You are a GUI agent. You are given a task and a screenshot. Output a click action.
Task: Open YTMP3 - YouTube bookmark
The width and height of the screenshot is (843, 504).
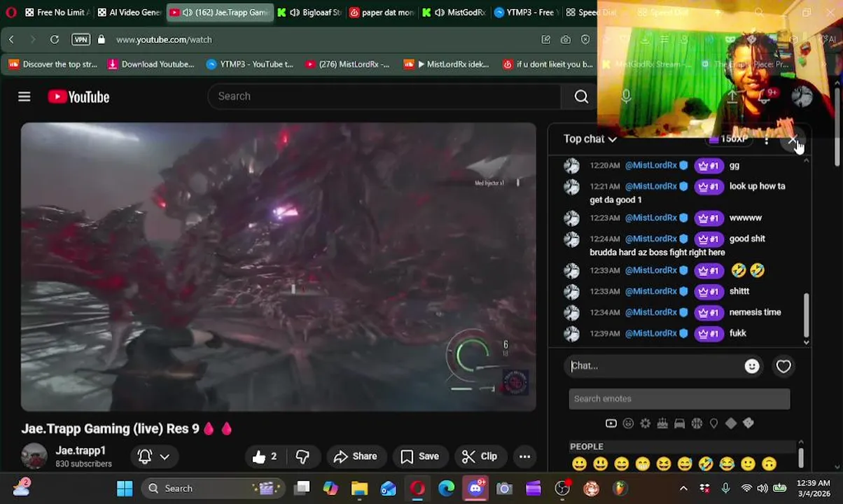250,64
